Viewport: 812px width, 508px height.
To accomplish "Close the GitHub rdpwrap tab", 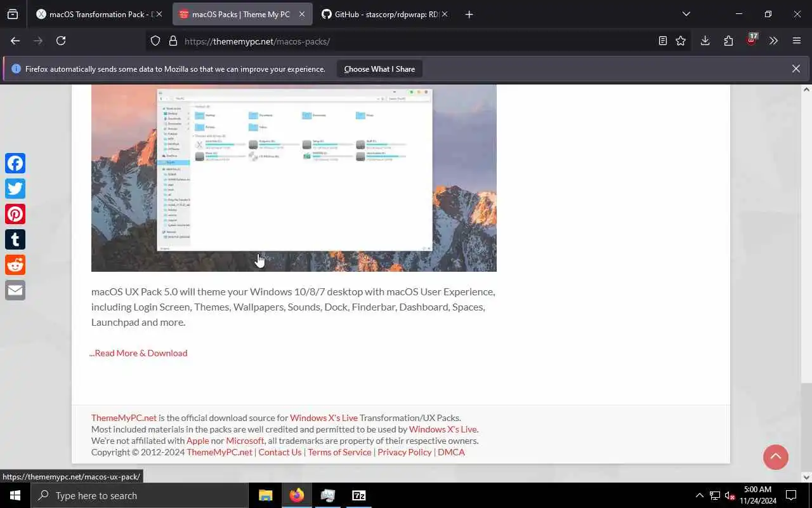I will point(444,14).
